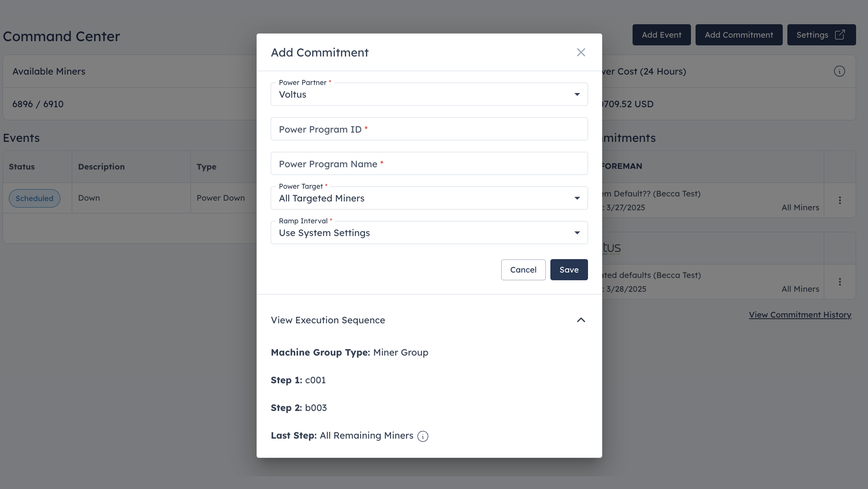Screen dimensions: 868x489
Task: Click the Description column header
Action: click(x=101, y=167)
